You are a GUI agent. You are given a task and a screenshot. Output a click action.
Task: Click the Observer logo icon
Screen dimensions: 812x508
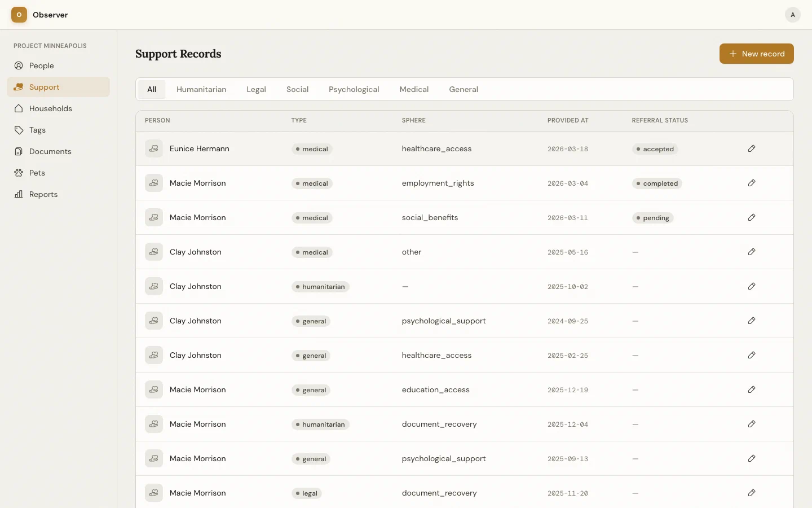coord(19,15)
